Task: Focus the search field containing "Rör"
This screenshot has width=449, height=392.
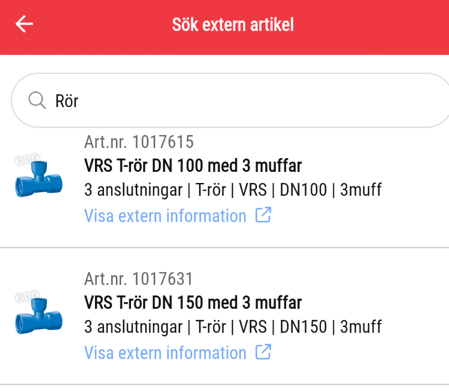Action: pos(230,100)
